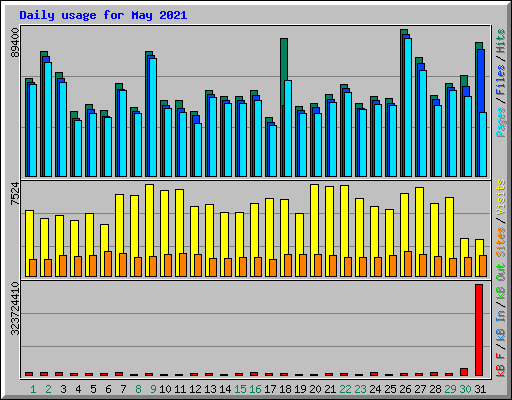This screenshot has width=512, height=400.
Task: Click day 11 on the x-axis
Action: point(180,389)
